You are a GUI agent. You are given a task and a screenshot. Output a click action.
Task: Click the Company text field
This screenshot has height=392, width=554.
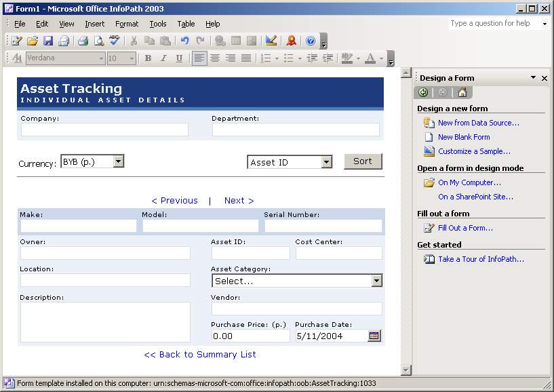coord(104,130)
